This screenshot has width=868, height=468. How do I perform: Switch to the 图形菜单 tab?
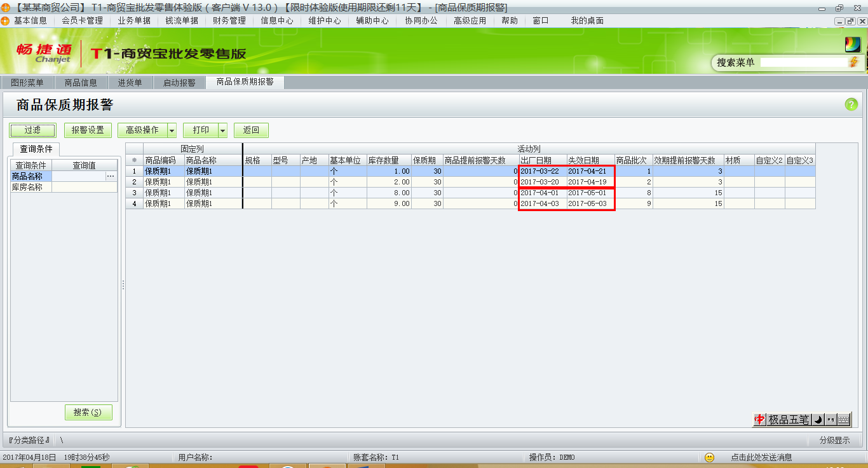pyautogui.click(x=27, y=83)
